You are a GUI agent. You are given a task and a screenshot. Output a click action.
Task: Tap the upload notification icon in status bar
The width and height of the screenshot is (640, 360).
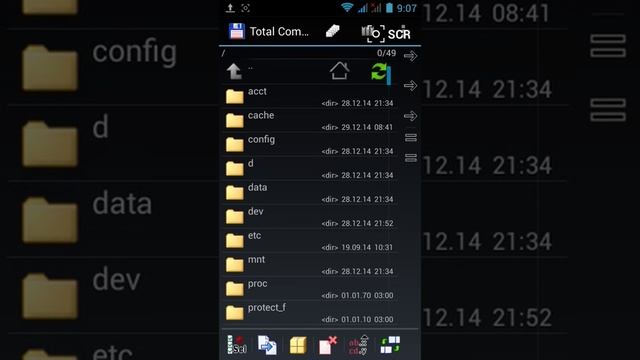point(230,8)
